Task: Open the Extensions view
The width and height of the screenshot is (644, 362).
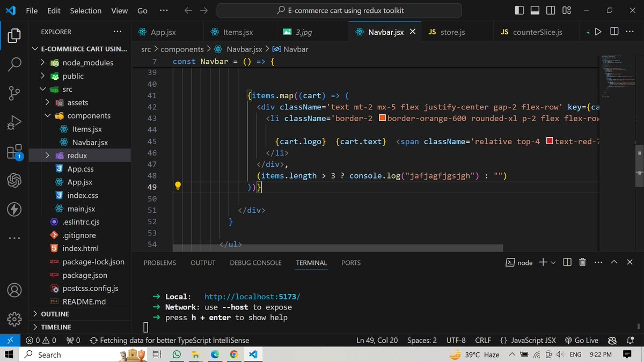Action: pyautogui.click(x=14, y=152)
